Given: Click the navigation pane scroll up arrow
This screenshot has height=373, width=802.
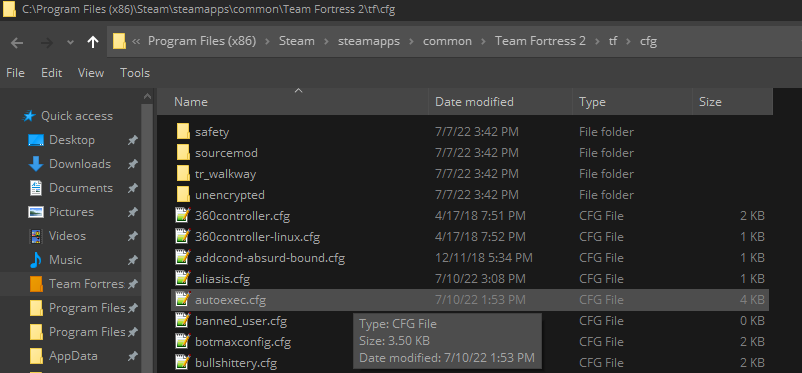Looking at the screenshot, I should coord(147,96).
